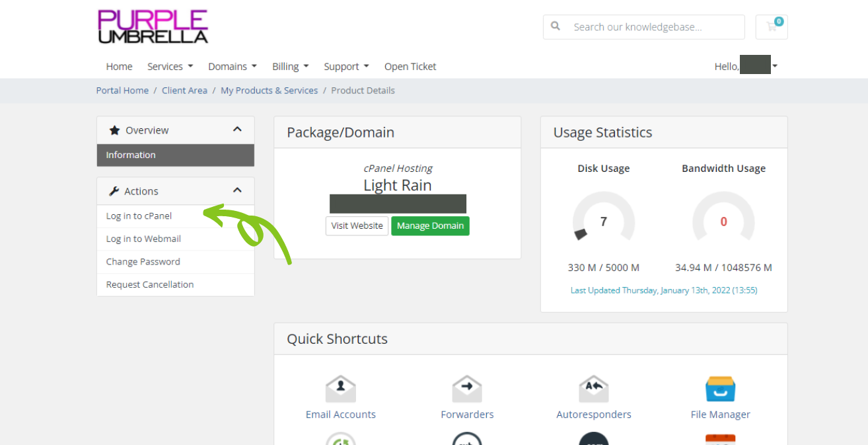Viewport: 868px width, 445px height.
Task: Click the Email Accounts envelope icon
Action: (340, 389)
